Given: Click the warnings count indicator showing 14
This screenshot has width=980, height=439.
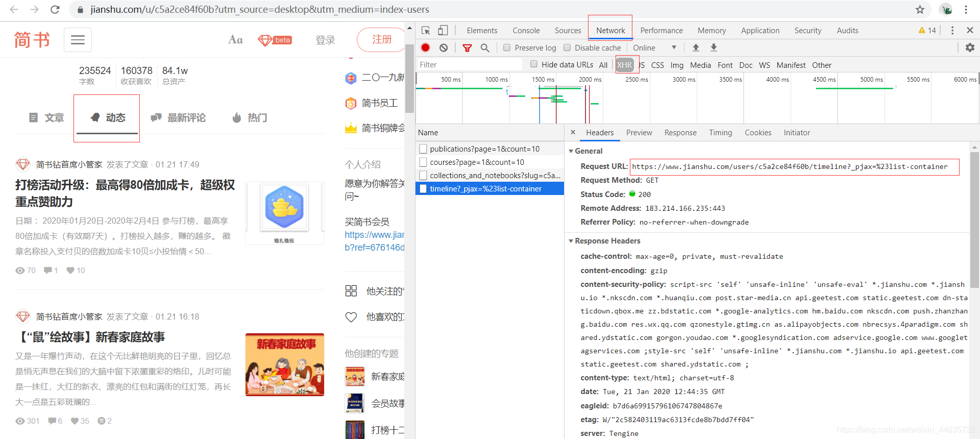Looking at the screenshot, I should point(927,31).
